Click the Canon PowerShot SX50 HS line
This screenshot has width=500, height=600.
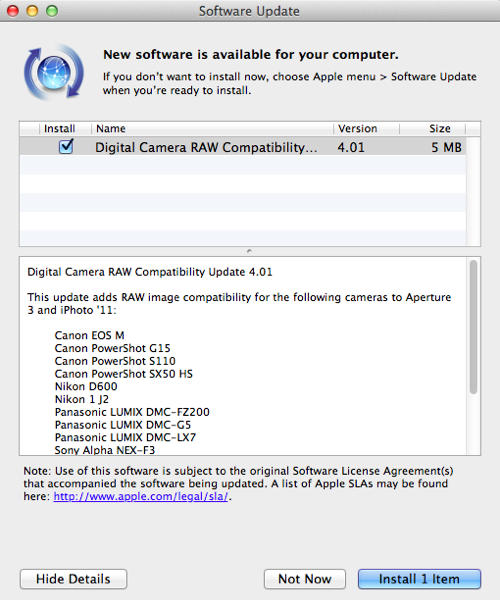click(124, 374)
